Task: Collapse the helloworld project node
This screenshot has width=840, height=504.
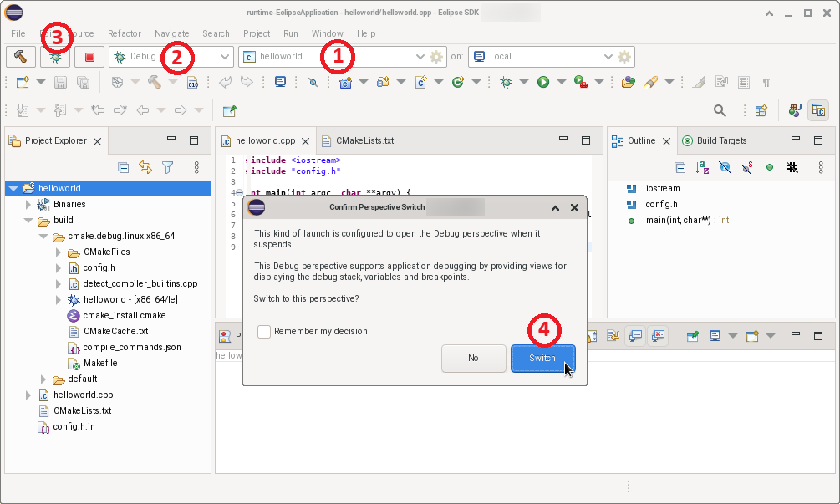Action: 13,189
